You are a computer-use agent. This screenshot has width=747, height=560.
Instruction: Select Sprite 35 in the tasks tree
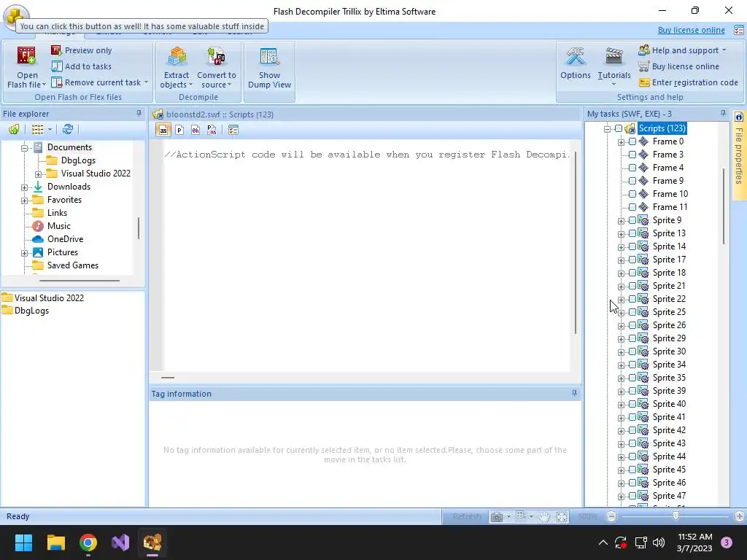[x=669, y=378]
